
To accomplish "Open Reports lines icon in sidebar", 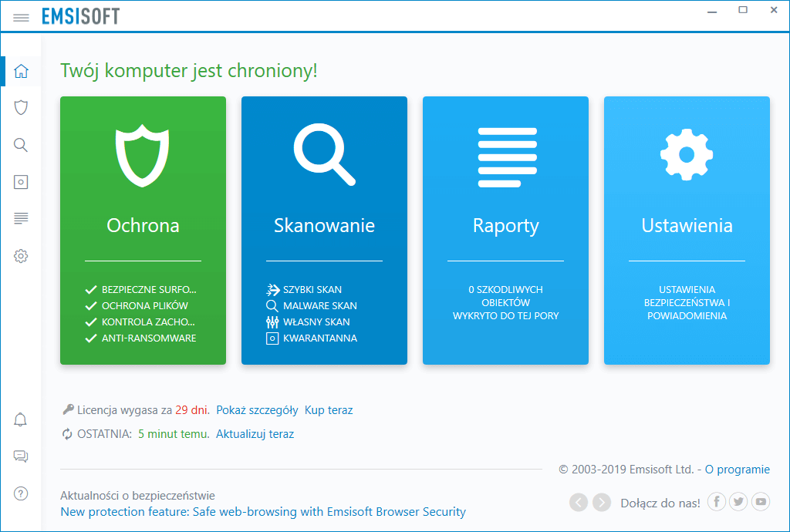I will tap(21, 218).
